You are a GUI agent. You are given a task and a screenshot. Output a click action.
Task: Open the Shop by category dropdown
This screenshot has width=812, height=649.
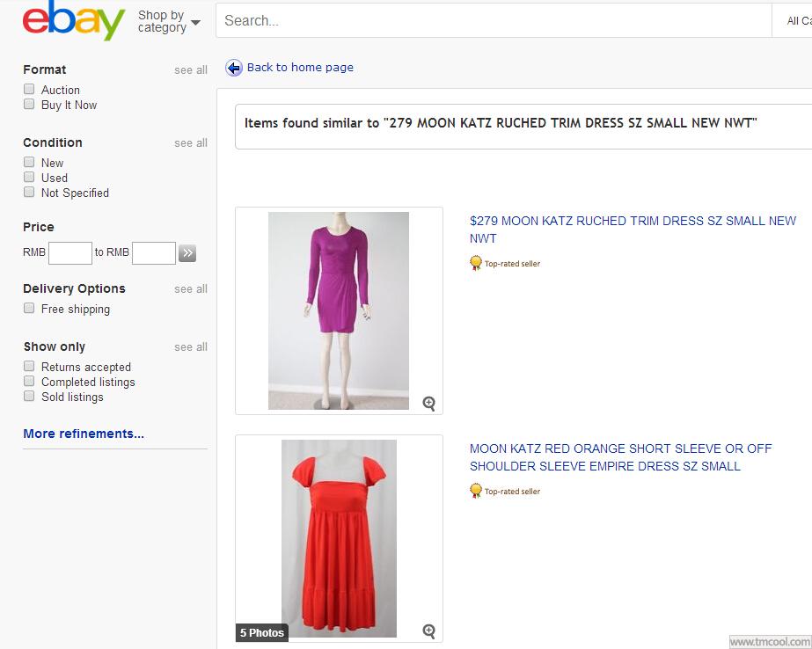[x=169, y=21]
